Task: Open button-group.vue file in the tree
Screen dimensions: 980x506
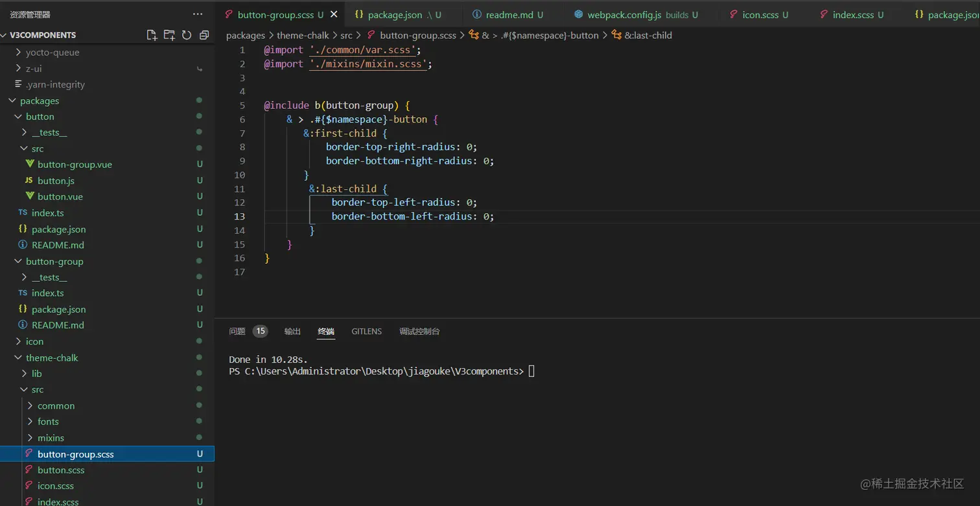Action: 74,165
